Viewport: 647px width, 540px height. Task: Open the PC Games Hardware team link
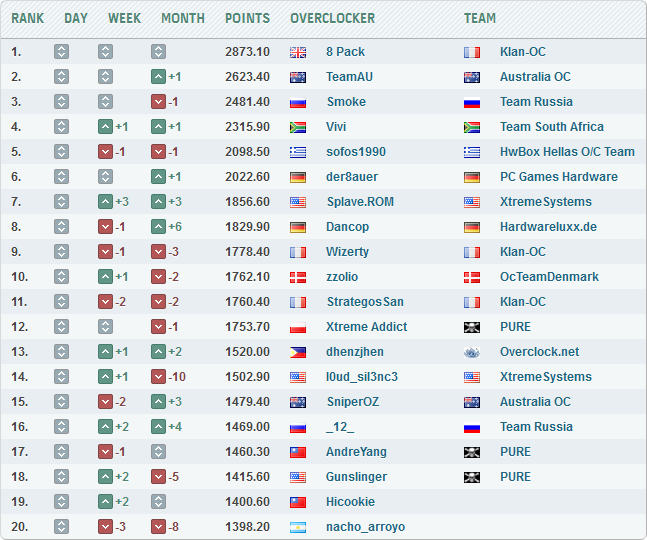[x=559, y=177]
